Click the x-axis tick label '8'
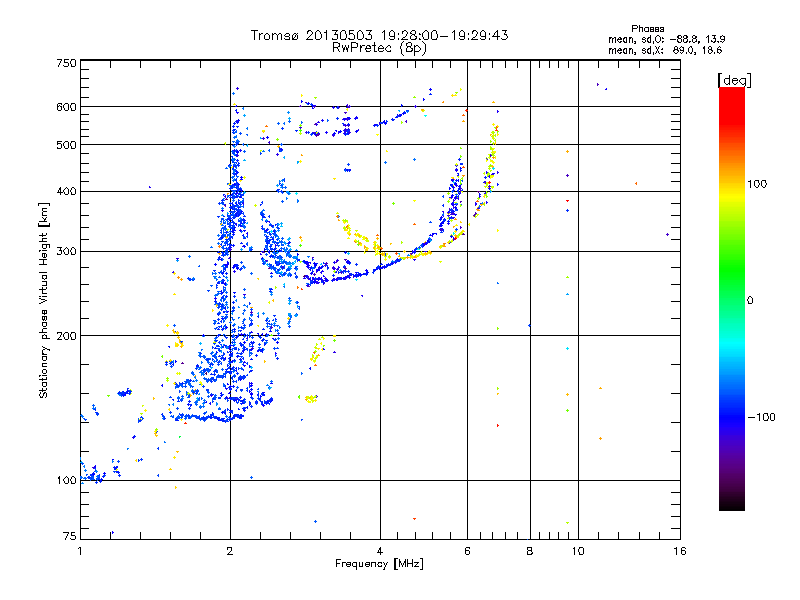Viewport: 800px width, 600px height. (530, 551)
